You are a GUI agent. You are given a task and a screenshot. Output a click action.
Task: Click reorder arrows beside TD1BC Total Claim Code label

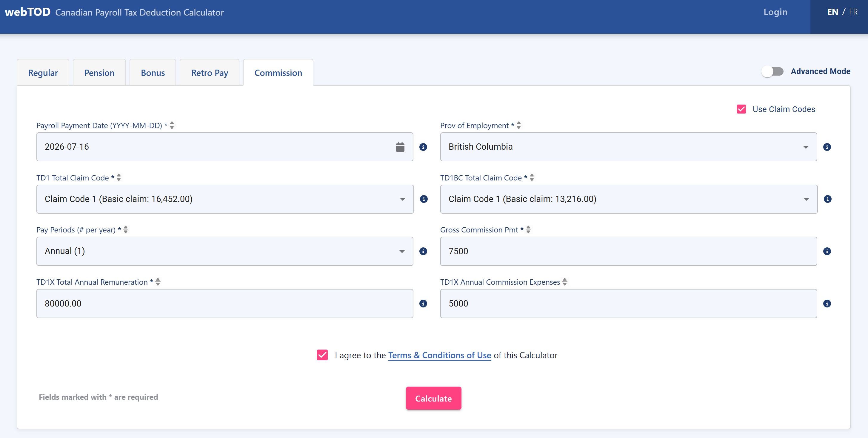532,177
